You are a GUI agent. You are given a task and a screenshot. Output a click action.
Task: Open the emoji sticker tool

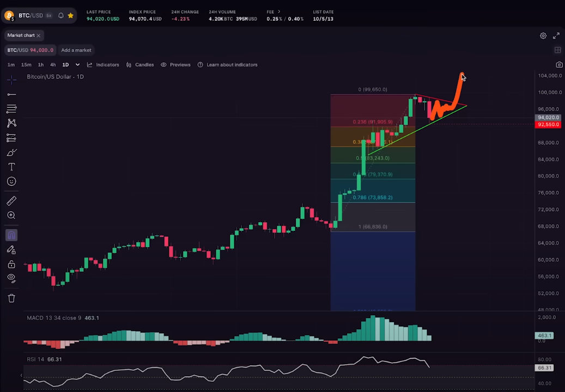[x=11, y=181]
